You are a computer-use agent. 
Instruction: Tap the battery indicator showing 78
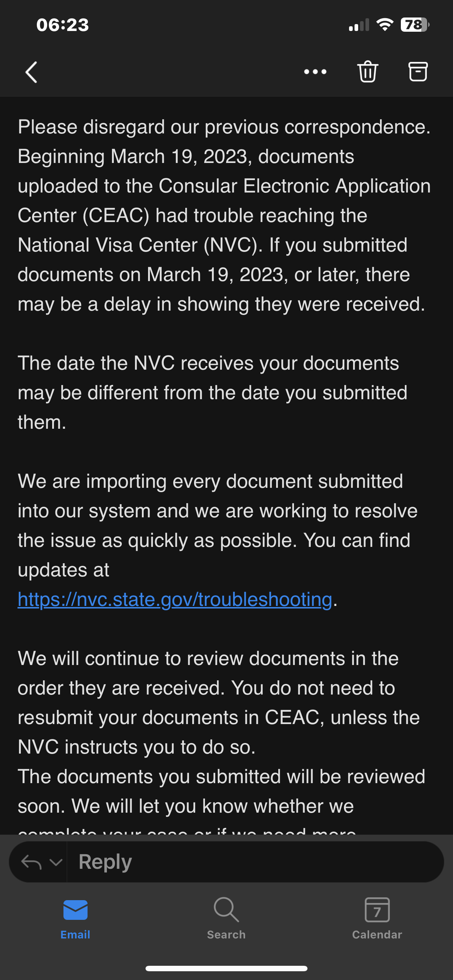pyautogui.click(x=415, y=25)
